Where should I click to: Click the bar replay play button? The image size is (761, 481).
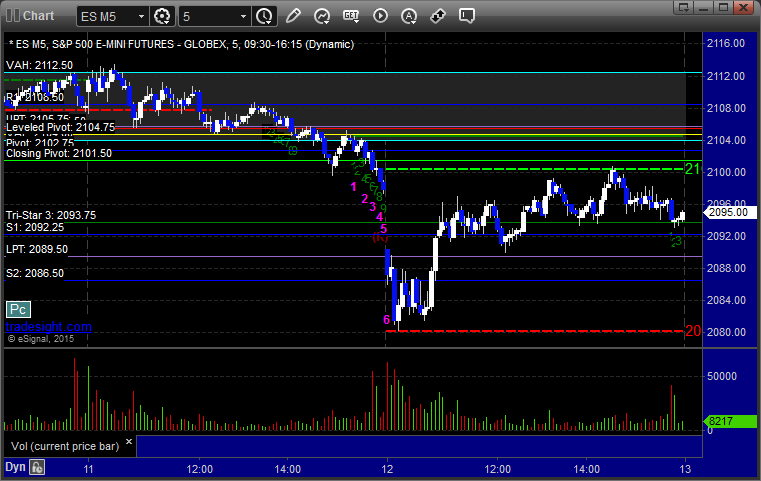(x=380, y=16)
